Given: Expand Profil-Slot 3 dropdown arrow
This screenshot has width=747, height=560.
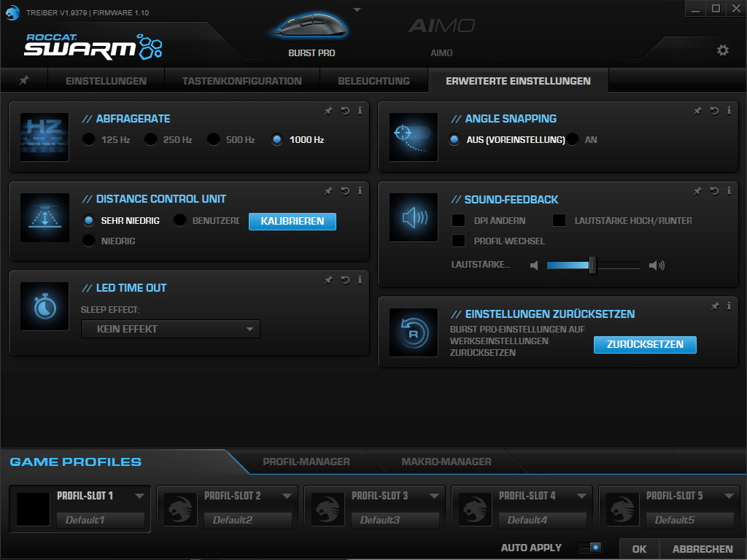Looking at the screenshot, I should [x=434, y=496].
